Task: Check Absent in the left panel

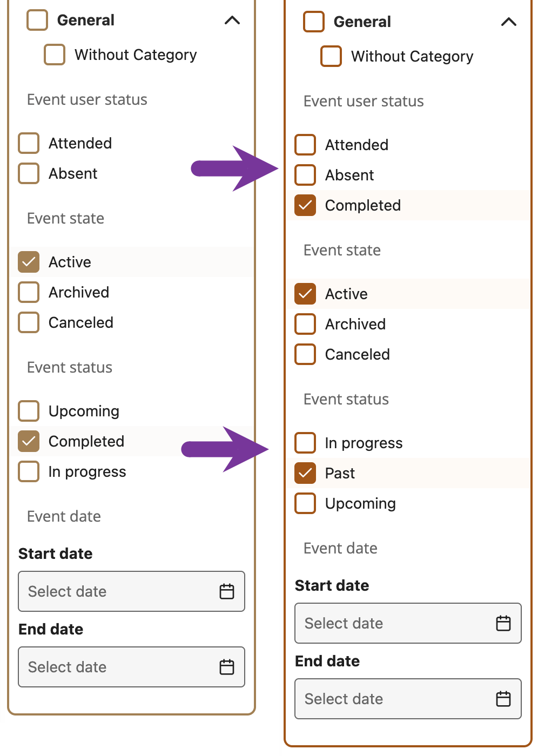Action: [29, 173]
